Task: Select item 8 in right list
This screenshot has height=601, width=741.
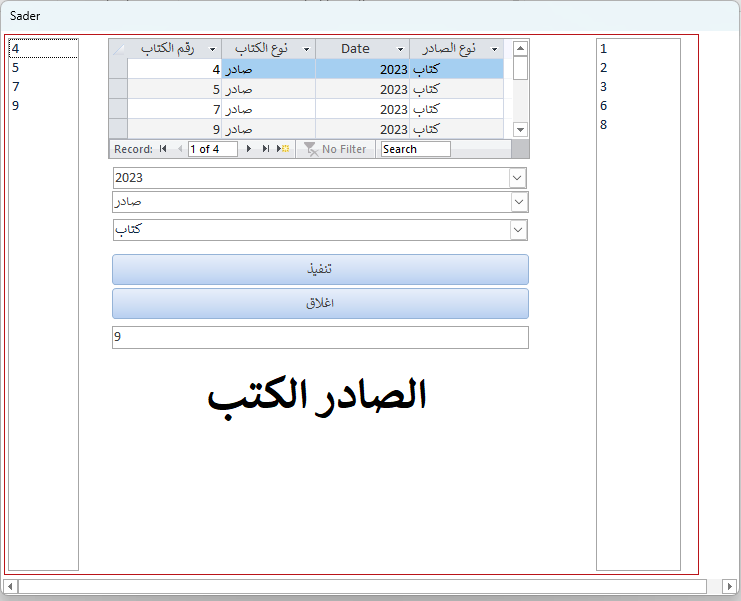Action: click(638, 124)
